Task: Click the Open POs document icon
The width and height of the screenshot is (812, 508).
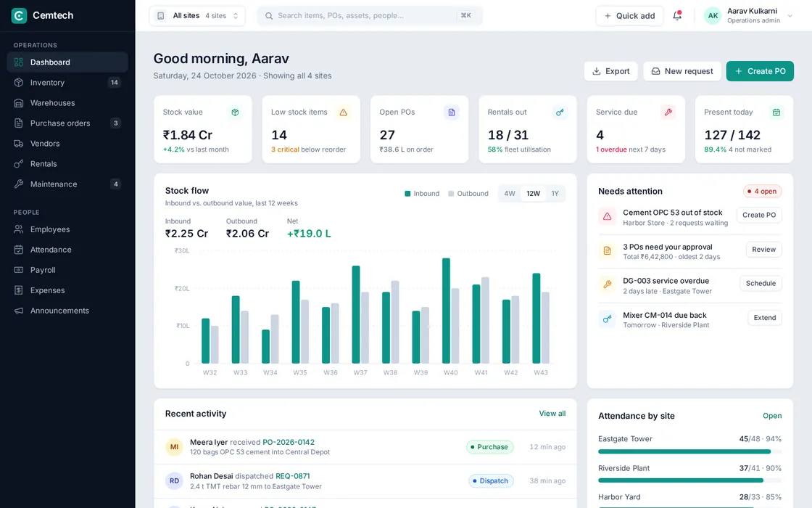Action: (x=452, y=112)
